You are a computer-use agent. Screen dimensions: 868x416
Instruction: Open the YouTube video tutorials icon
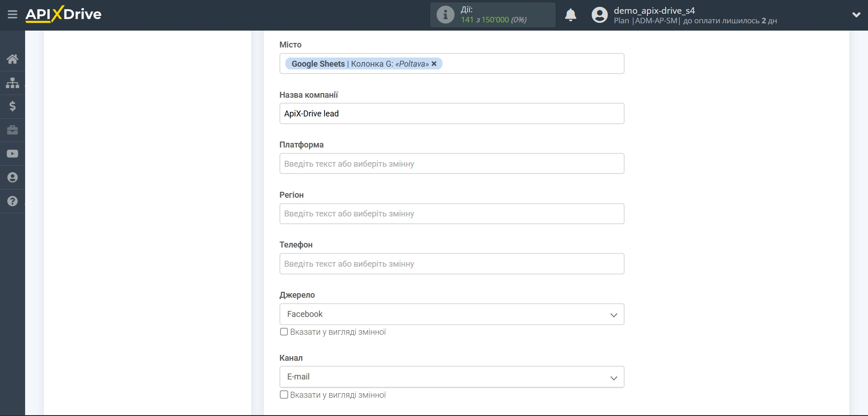point(12,154)
